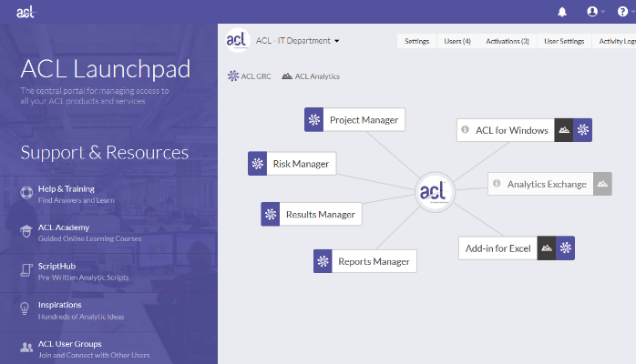
Task: Click 'Hundreds of Analytic Ideas' text
Action: [x=81, y=317]
